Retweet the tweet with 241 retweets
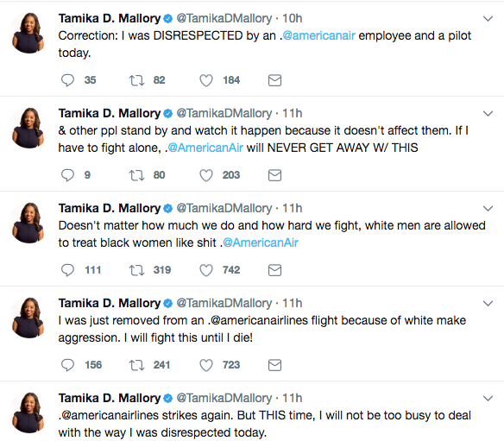This screenshot has width=504, height=441. pos(136,365)
